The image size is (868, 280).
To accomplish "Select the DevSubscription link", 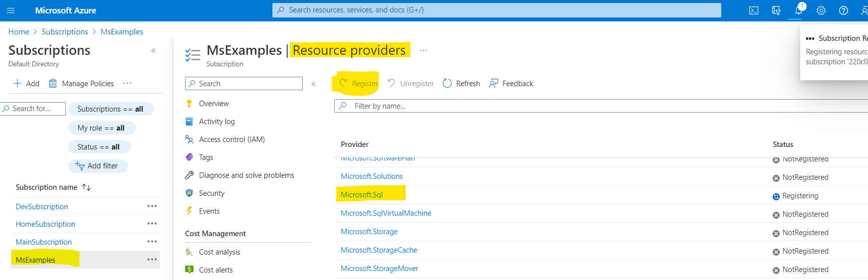I will coord(42,207).
